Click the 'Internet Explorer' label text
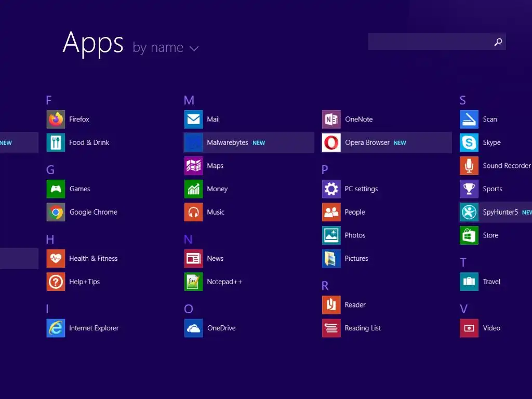532x399 pixels. pos(94,328)
